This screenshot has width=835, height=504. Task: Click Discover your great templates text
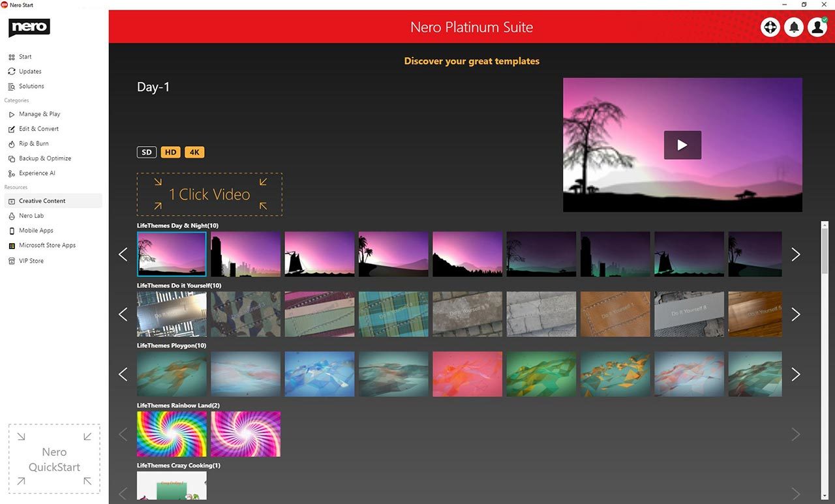pos(472,61)
